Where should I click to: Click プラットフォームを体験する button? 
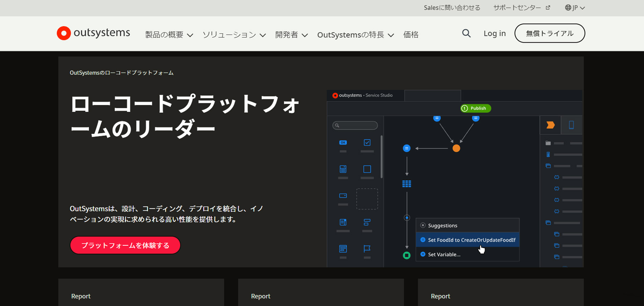(125, 245)
